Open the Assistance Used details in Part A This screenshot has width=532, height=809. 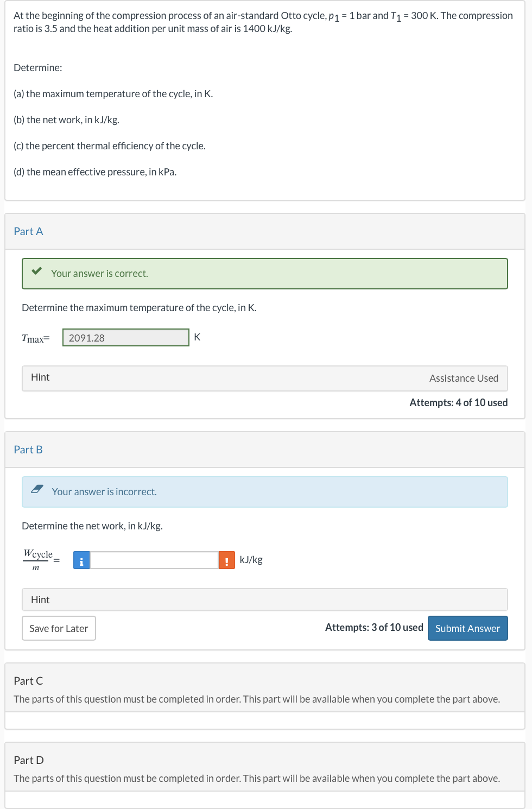pyautogui.click(x=464, y=377)
